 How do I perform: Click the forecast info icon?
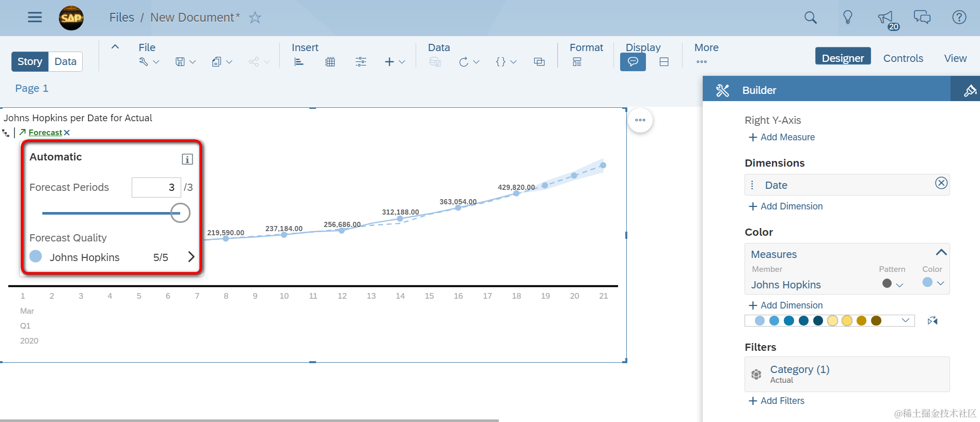(x=187, y=159)
